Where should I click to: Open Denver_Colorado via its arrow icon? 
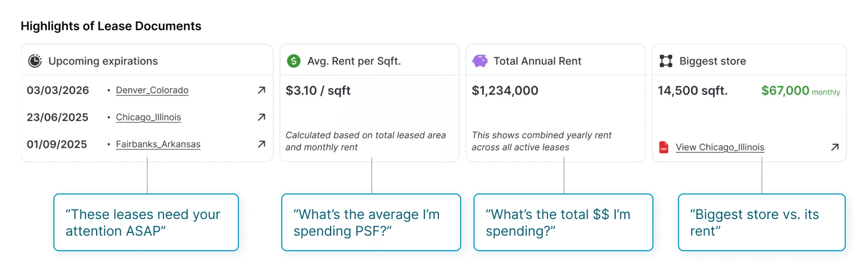(x=261, y=90)
